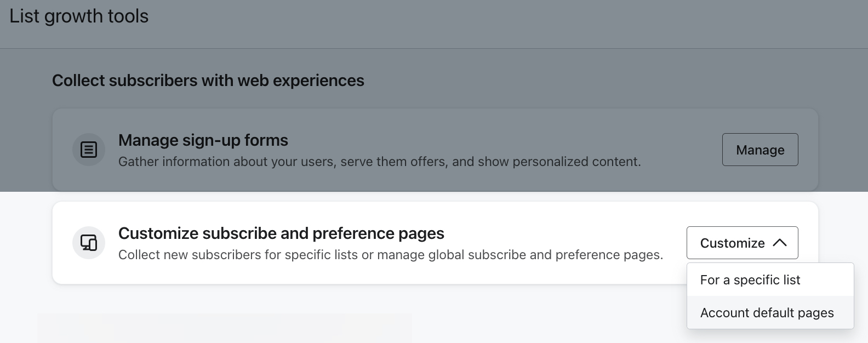Click the description under Manage sign-up forms
Viewport: 868px width, 343px height.
[x=379, y=161]
